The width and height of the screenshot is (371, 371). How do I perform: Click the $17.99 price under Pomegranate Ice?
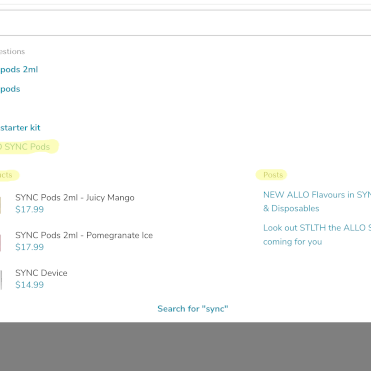tap(29, 247)
